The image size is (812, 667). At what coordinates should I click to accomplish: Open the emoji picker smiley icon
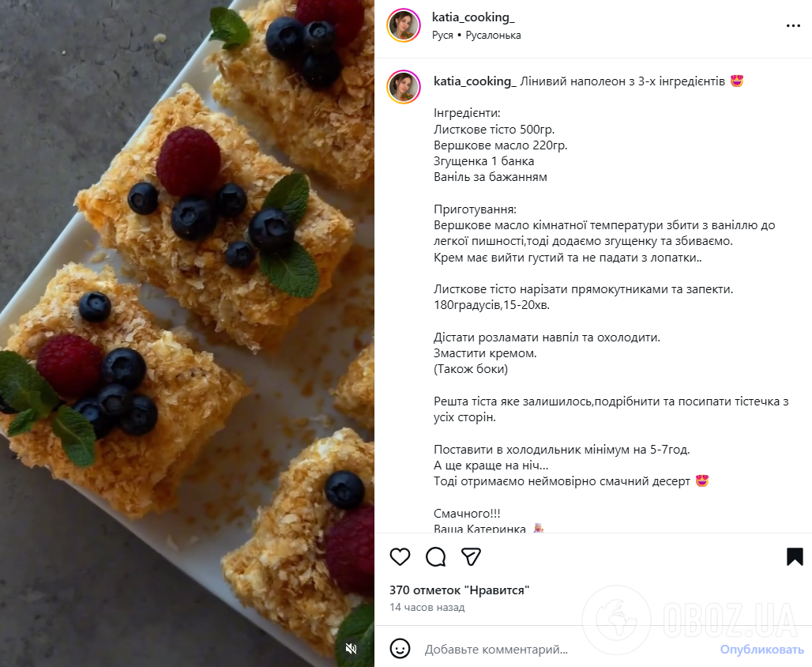point(400,647)
